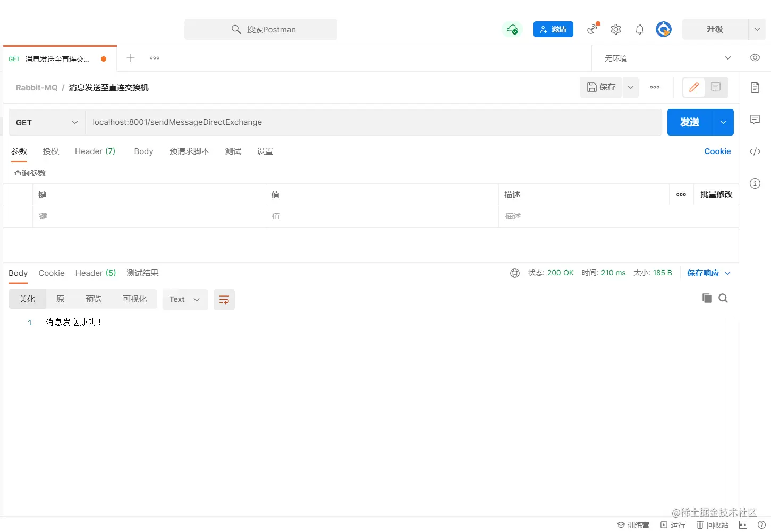Open the 测试 tests tab
Screen dimensions: 771x532
click(233, 151)
